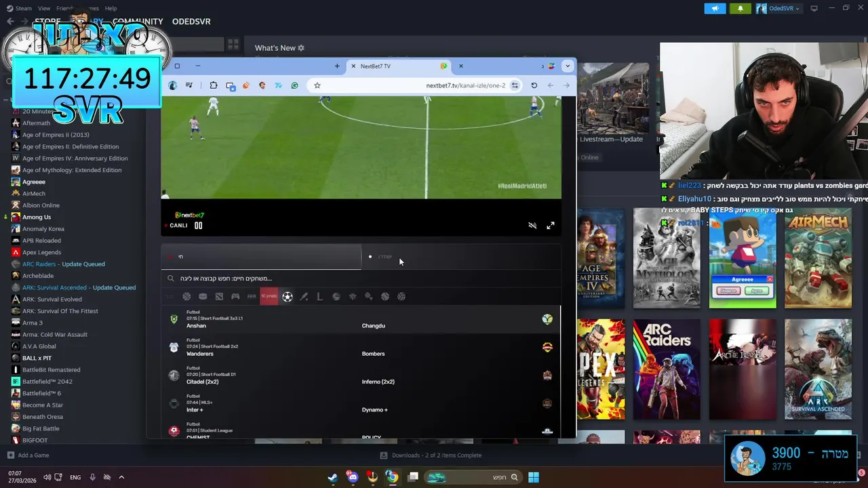
Task: Open the browser tab search dropdown
Action: (x=568, y=66)
